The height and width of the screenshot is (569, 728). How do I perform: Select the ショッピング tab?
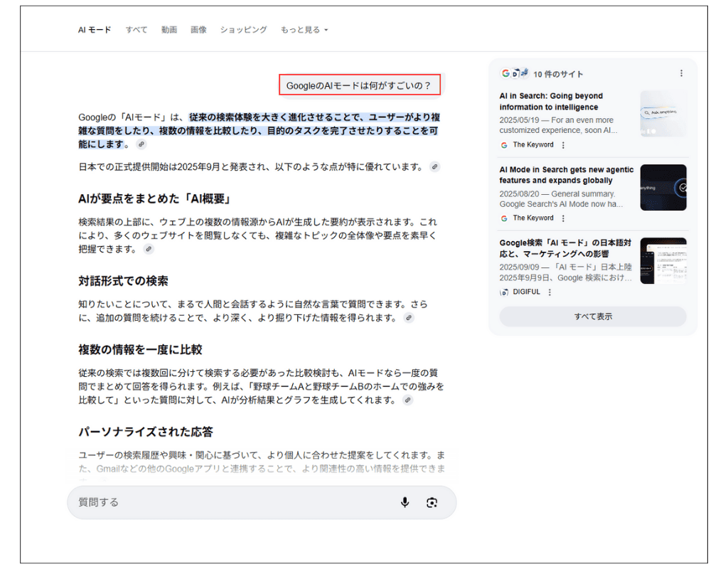[243, 30]
